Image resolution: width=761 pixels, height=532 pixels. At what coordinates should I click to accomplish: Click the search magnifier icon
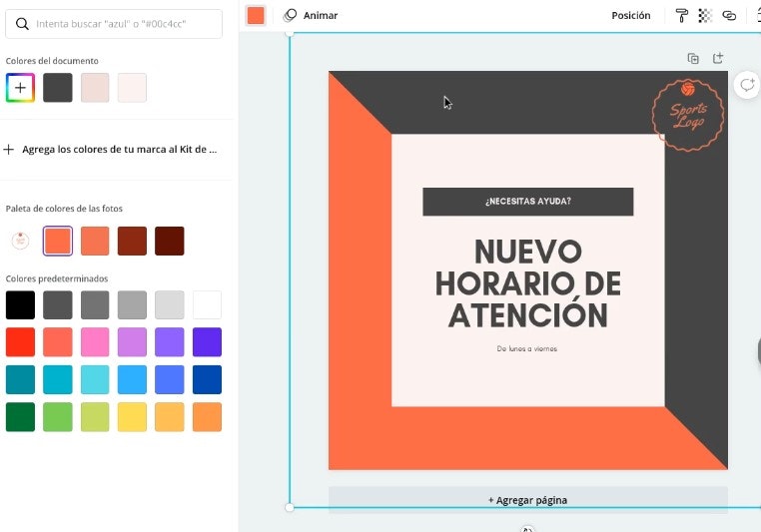tap(22, 24)
